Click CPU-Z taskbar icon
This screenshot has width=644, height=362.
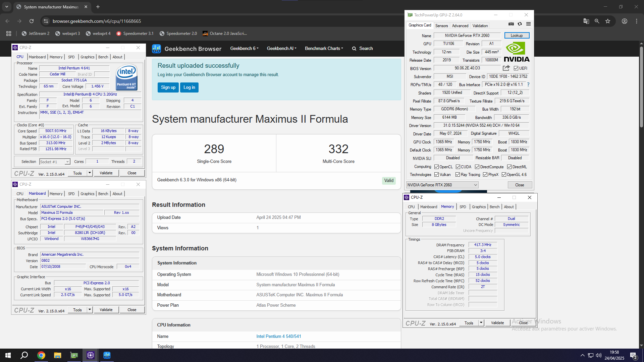tap(91, 355)
